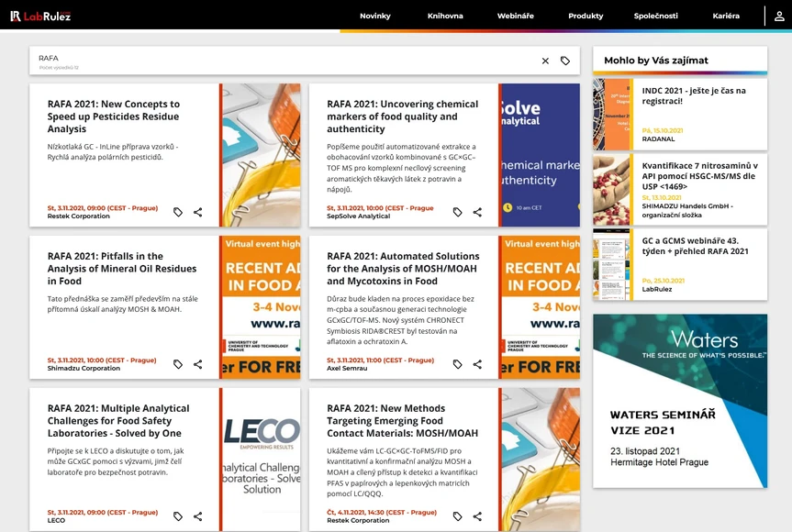Go to the Webináře section
Viewport: 792px width, 532px height.
pos(515,16)
